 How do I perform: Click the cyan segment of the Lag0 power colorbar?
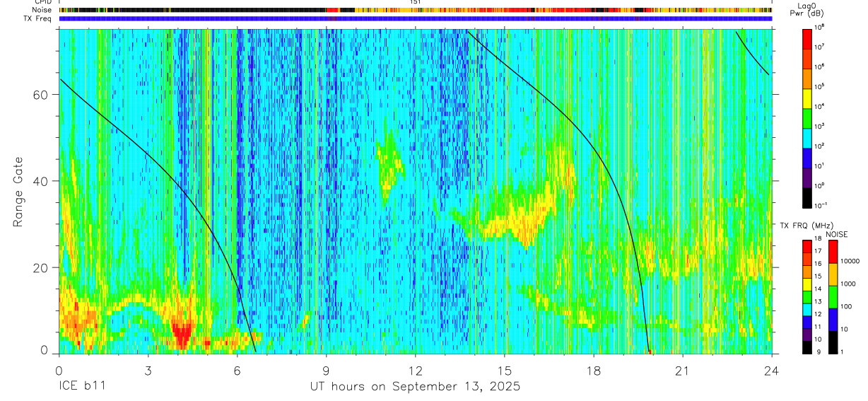[x=807, y=138]
